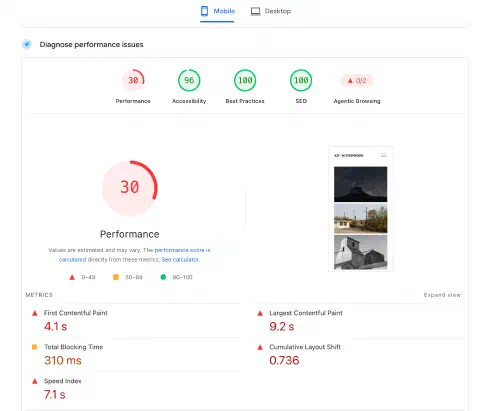Click the First Contentful Paint label
Viewport: 480px width, 411px height.
point(76,313)
